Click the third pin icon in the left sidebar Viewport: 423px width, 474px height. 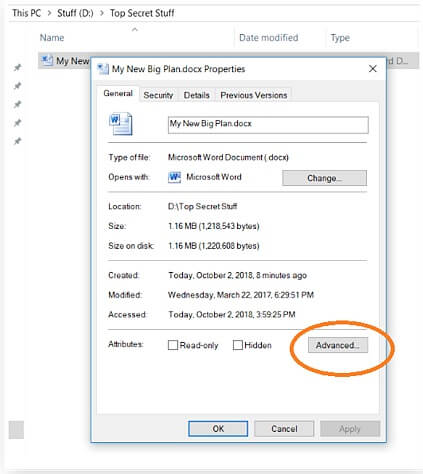17,104
